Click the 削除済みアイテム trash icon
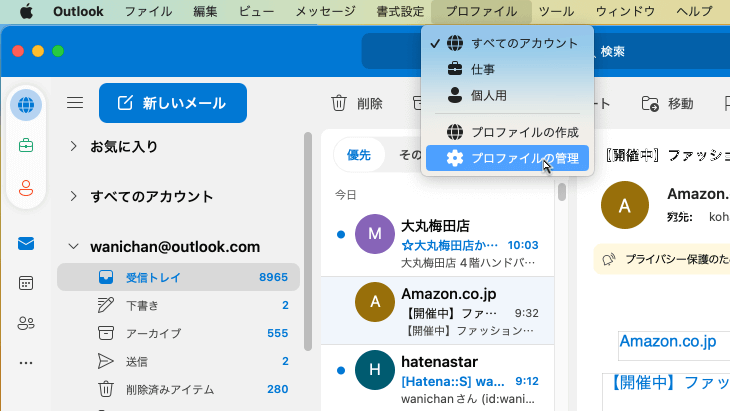730x411 pixels. [x=106, y=389]
